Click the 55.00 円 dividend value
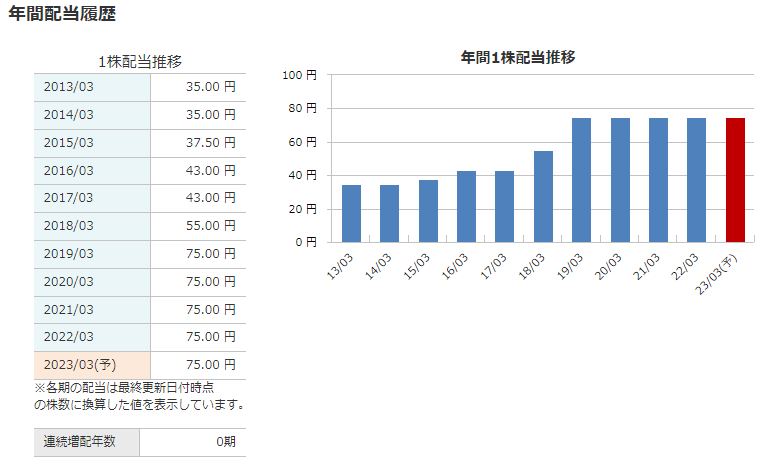 click(211, 226)
